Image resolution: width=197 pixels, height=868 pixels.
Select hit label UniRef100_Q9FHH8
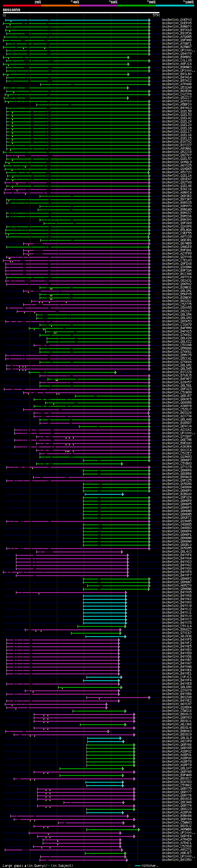177,40
